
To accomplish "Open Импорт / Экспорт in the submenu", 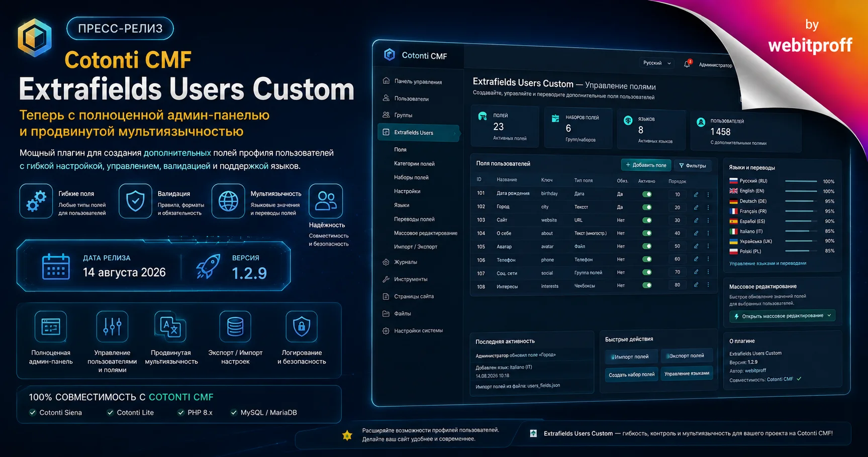I will tap(416, 247).
